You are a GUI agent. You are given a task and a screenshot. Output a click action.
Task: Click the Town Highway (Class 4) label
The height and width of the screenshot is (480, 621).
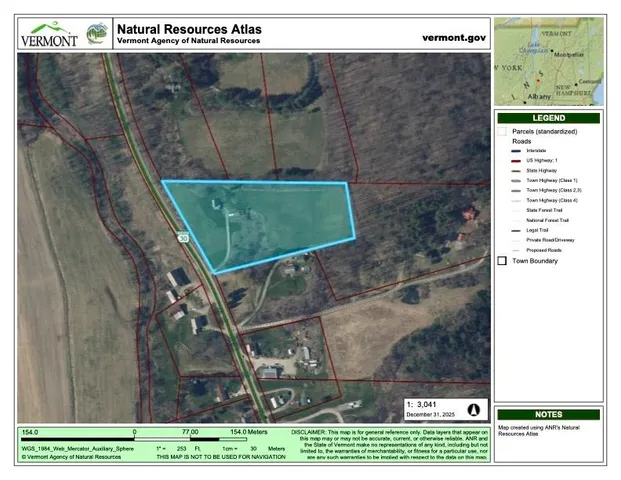[x=552, y=200]
